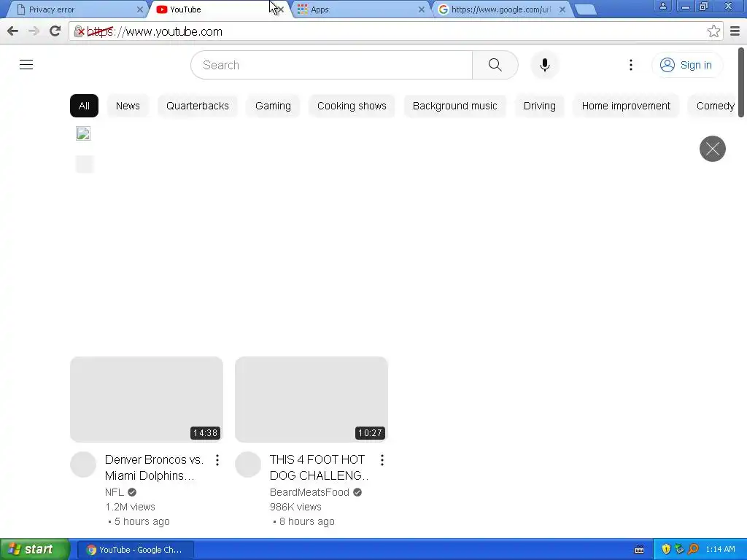747x560 pixels.
Task: Select the News filter chip
Action: pos(128,106)
